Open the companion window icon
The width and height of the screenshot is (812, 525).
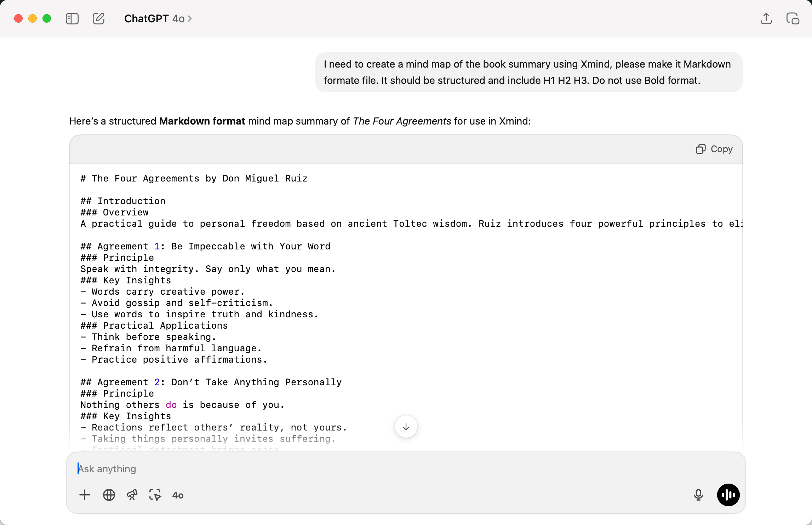(x=793, y=18)
